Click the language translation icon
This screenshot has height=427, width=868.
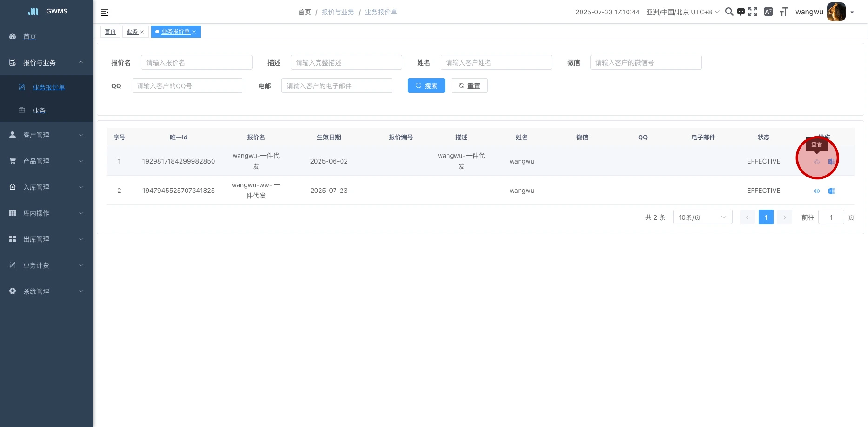(768, 12)
